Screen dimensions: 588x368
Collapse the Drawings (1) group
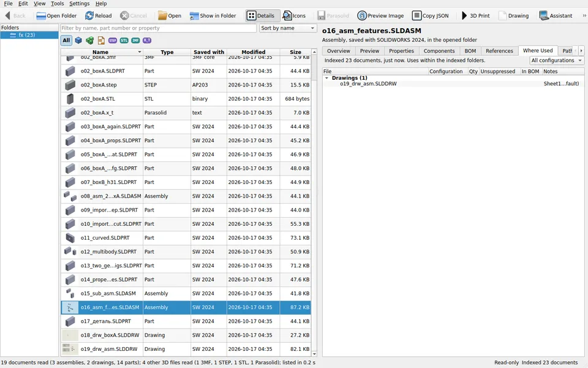326,78
